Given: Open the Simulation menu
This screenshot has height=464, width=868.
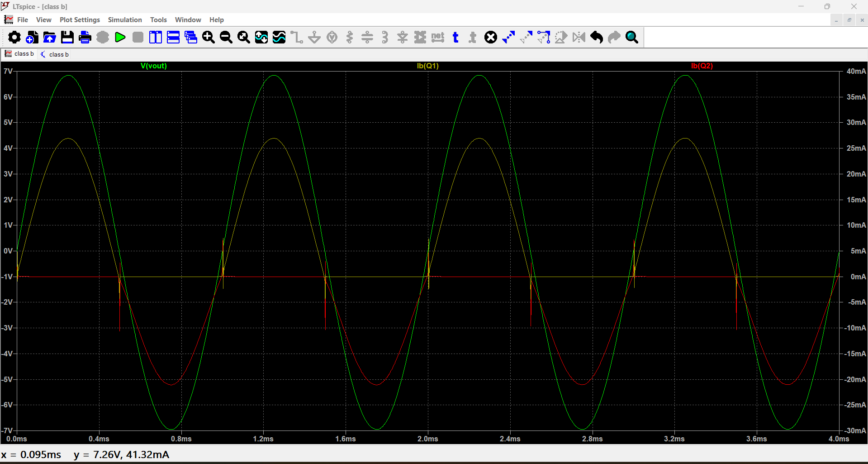Looking at the screenshot, I should [125, 20].
